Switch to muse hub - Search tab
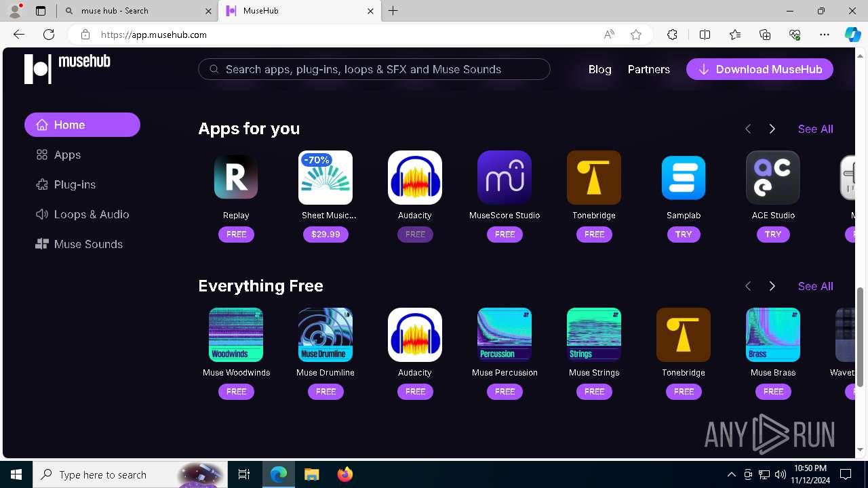Screen dimensions: 868x488 click(138, 11)
